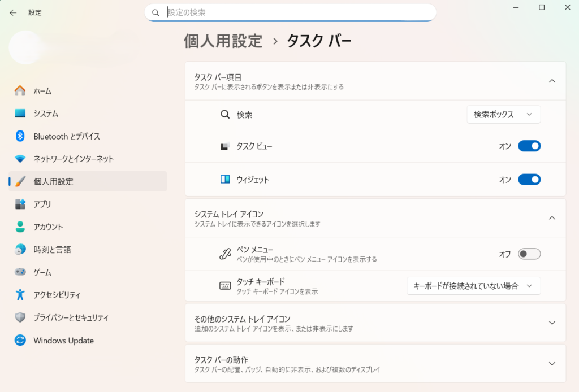Open the タッチ キーボード dropdown

tap(473, 286)
